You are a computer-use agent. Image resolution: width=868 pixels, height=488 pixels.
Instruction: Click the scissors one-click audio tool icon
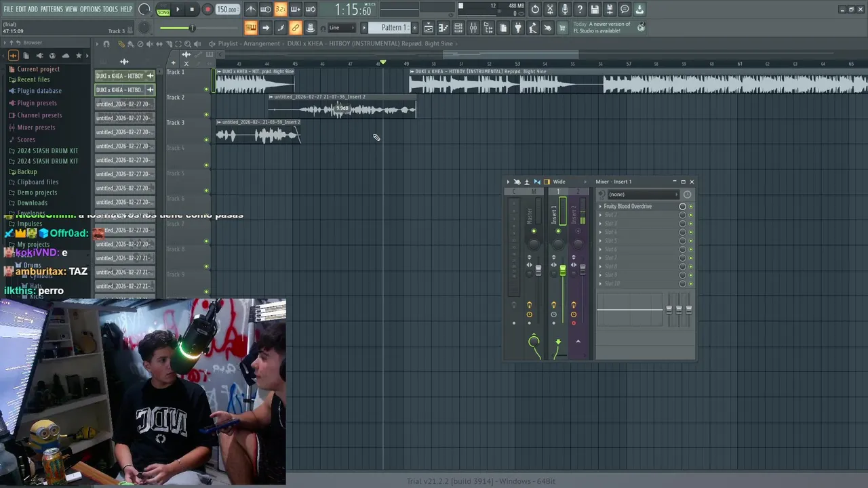(550, 9)
